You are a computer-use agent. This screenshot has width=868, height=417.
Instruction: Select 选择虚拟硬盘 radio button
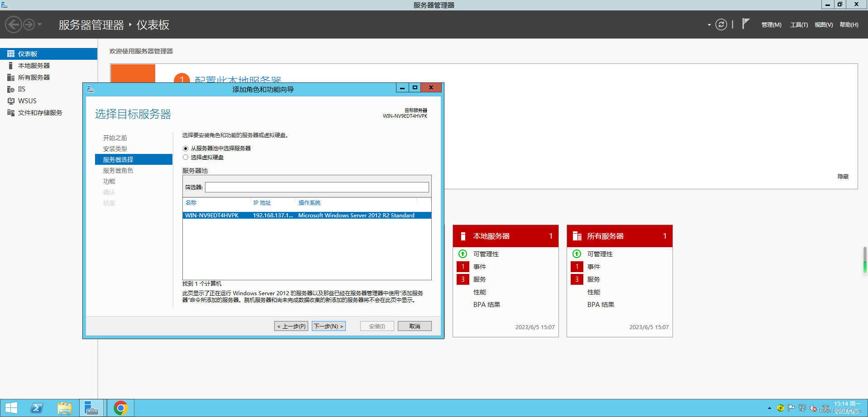(186, 158)
